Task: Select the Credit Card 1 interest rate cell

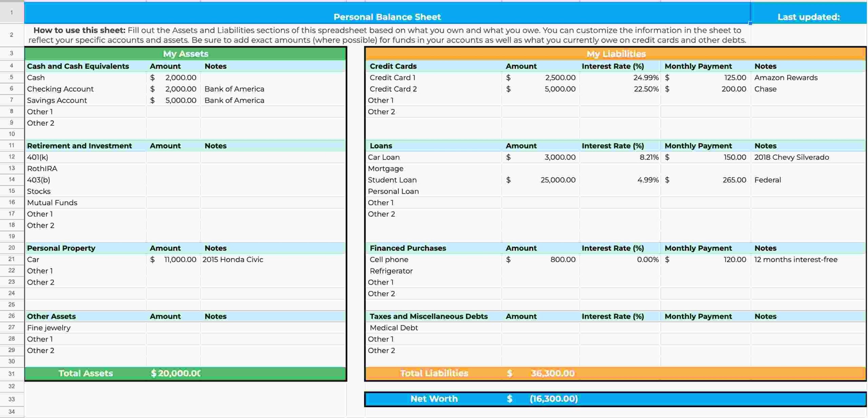Action: (619, 77)
